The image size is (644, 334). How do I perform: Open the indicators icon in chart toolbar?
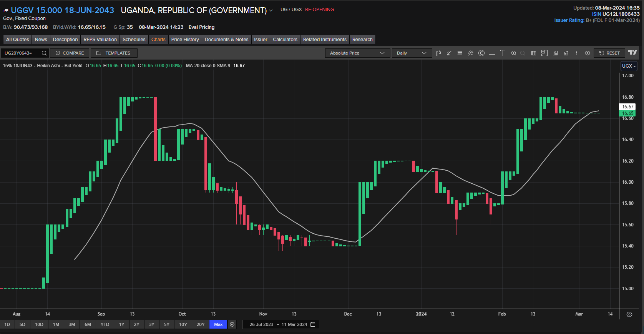point(449,53)
